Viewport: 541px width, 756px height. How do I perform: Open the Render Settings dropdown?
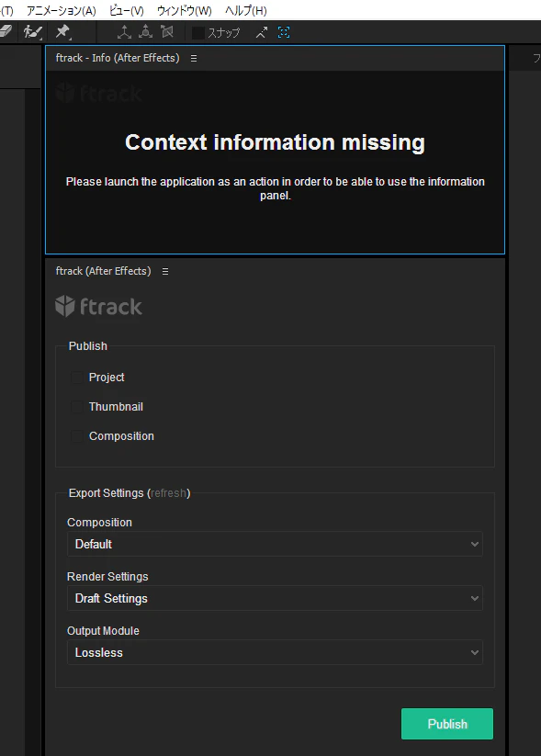(275, 598)
